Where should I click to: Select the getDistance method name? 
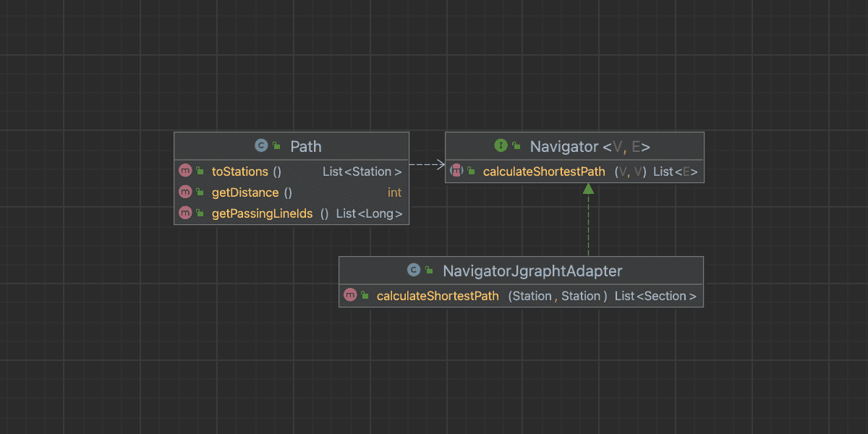[x=244, y=192]
